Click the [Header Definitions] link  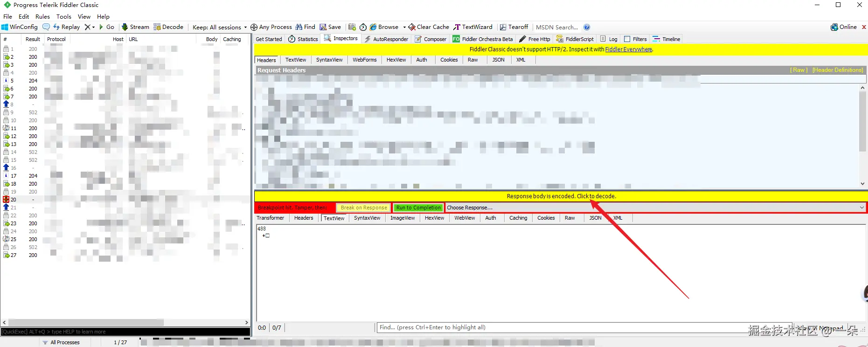pyautogui.click(x=838, y=70)
